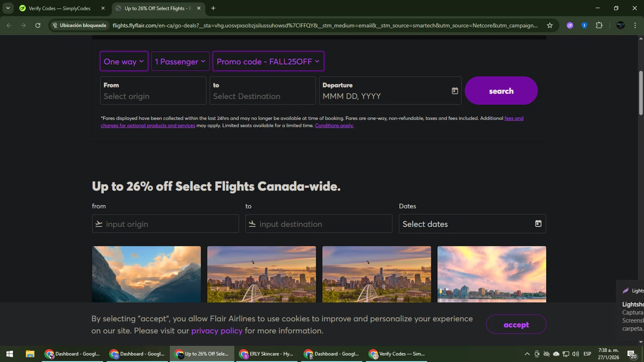This screenshot has width=644, height=362.
Task: Click the Select Destination field
Action: point(263,90)
